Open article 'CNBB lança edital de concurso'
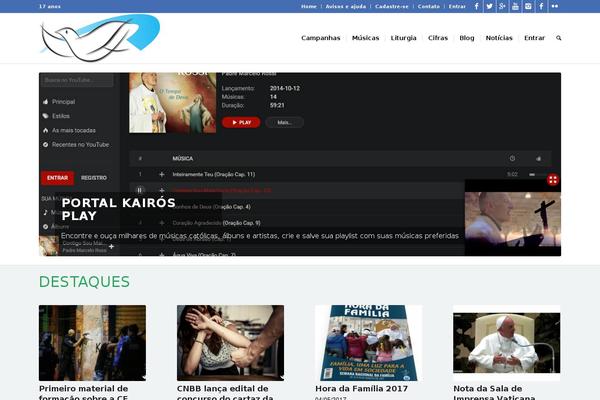Image resolution: width=600 pixels, height=400 pixels. [x=225, y=393]
